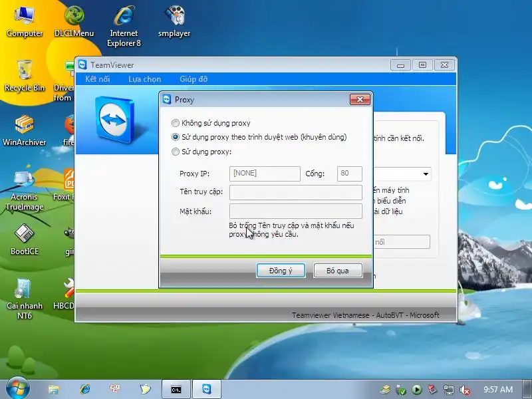Minimize the TeamViewer window
This screenshot has height=399, width=532.
coord(400,65)
